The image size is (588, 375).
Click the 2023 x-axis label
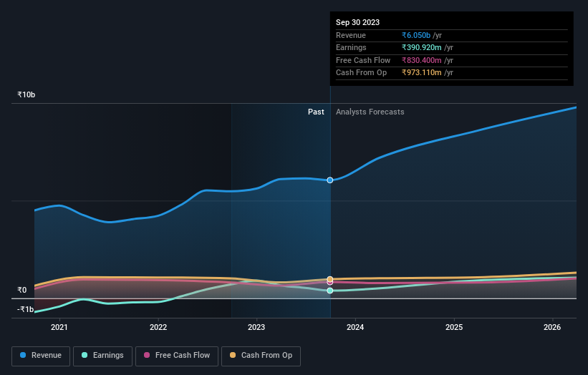click(x=256, y=327)
